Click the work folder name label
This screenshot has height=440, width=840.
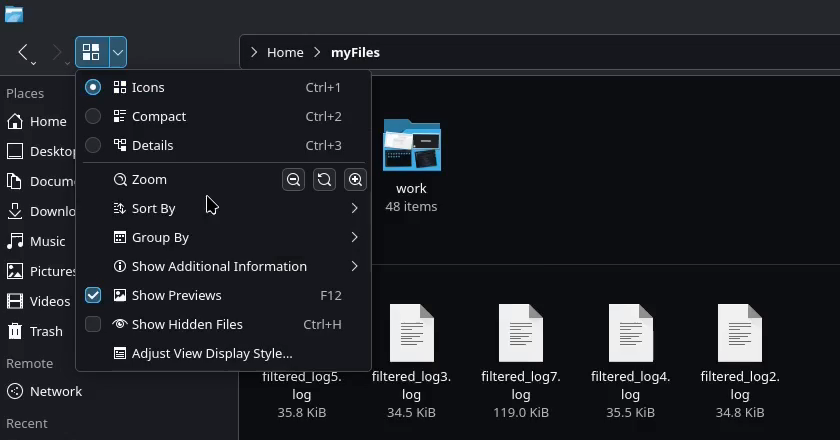(x=411, y=189)
